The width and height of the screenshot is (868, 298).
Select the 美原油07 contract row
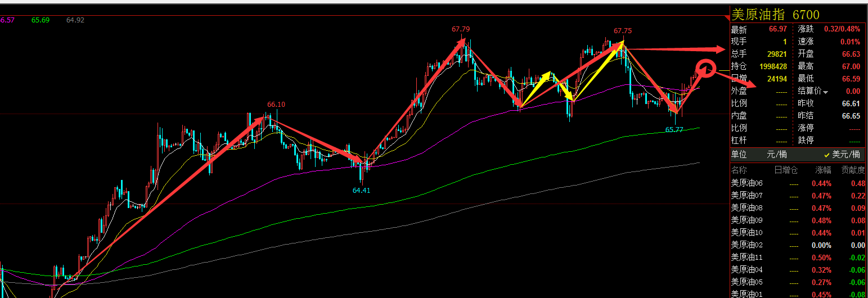[x=798, y=196]
